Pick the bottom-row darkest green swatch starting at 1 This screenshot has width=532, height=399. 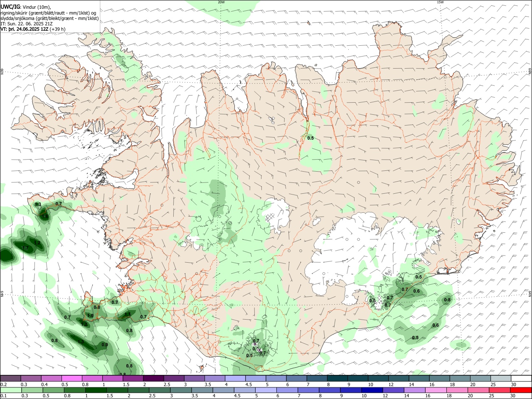(x=96, y=390)
